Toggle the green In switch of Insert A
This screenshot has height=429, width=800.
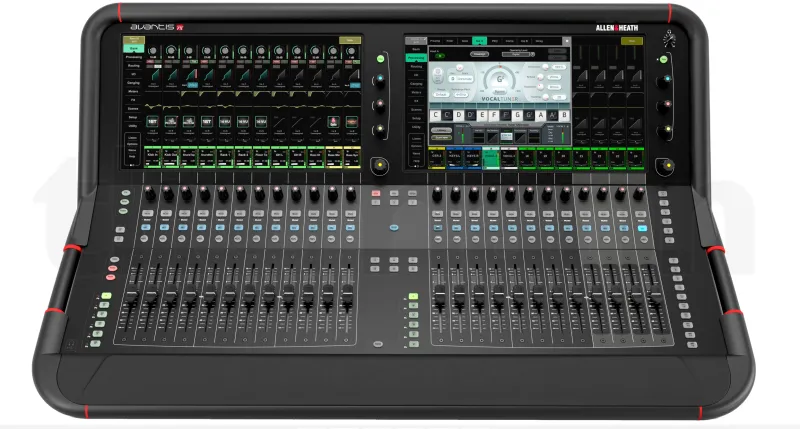click(x=440, y=56)
